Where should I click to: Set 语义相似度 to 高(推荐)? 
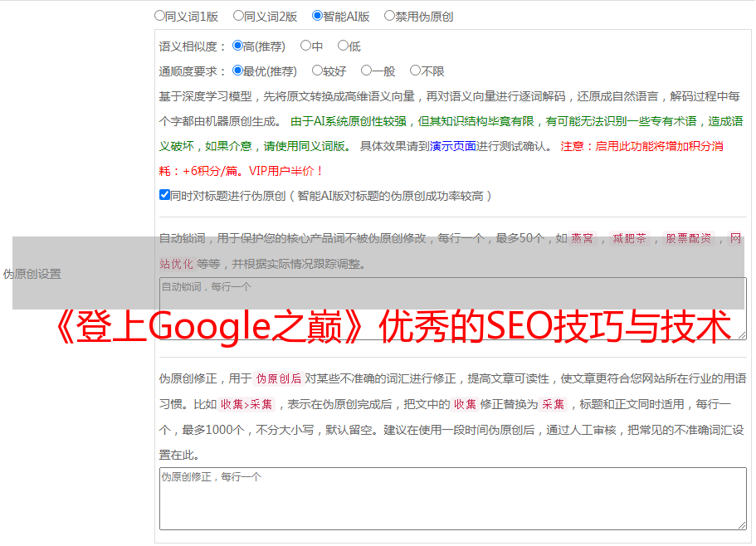(237, 46)
